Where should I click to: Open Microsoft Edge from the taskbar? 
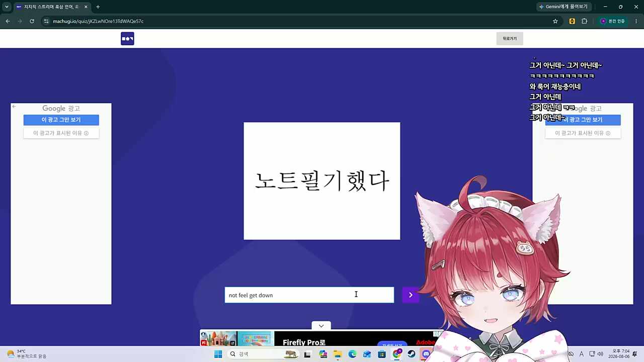pyautogui.click(x=352, y=354)
